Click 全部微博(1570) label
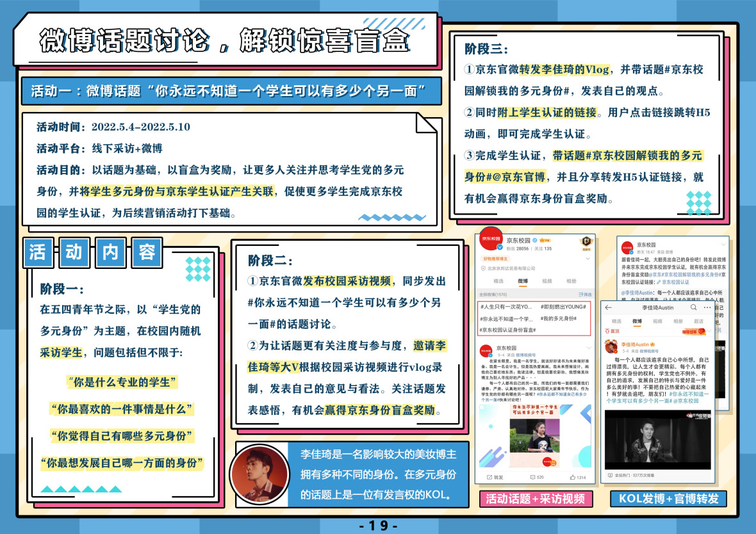Viewport: 756px width, 534px height. 493,295
